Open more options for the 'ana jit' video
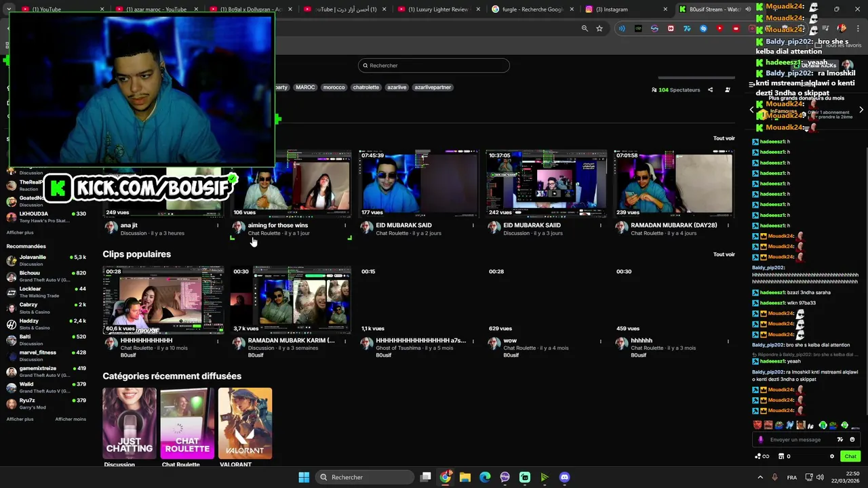The image size is (868, 488). tap(218, 225)
